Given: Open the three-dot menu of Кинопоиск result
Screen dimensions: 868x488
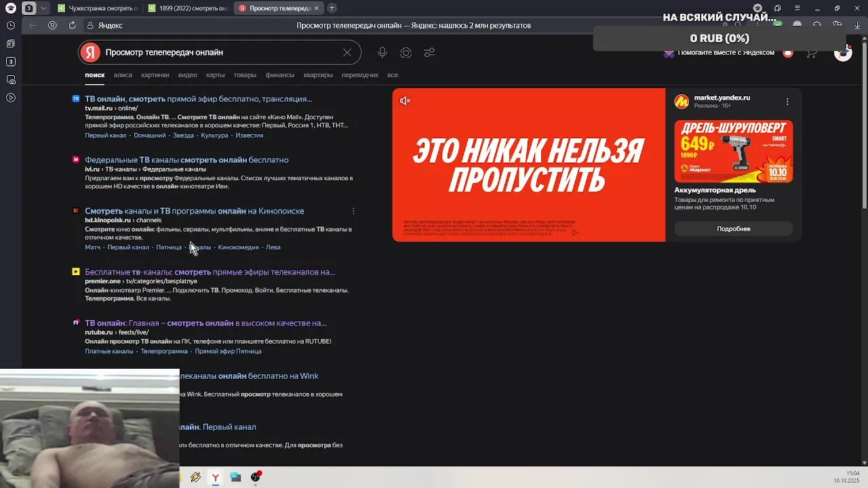Looking at the screenshot, I should coord(353,211).
